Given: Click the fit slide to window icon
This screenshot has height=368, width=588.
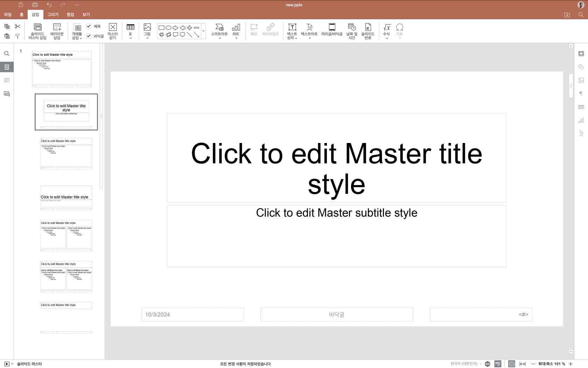Looking at the screenshot, I should point(512,364).
